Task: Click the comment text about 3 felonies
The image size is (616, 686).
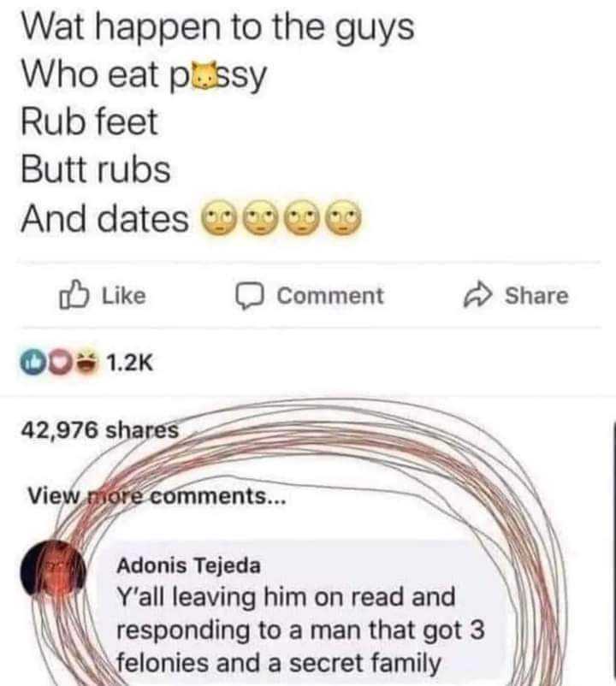Action: [x=300, y=630]
